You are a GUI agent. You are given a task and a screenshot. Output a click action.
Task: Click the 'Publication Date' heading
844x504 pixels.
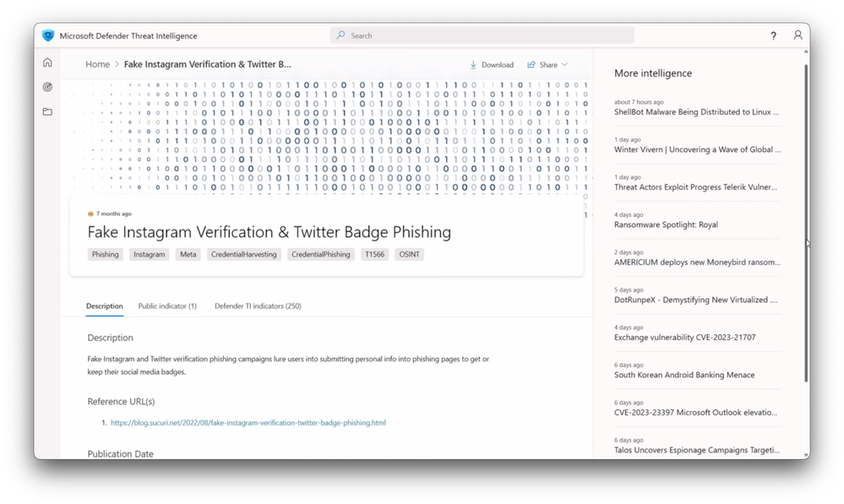point(121,454)
